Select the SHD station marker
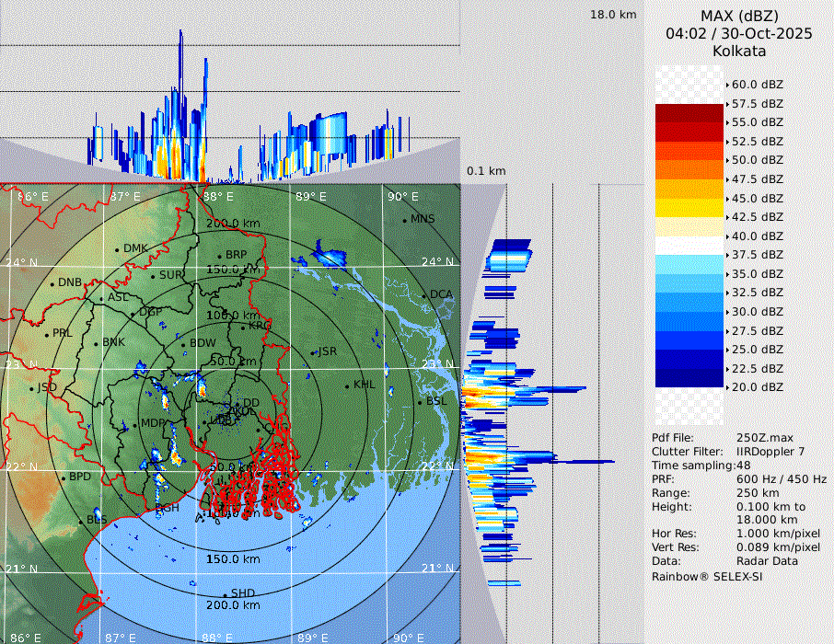 pos(225,594)
